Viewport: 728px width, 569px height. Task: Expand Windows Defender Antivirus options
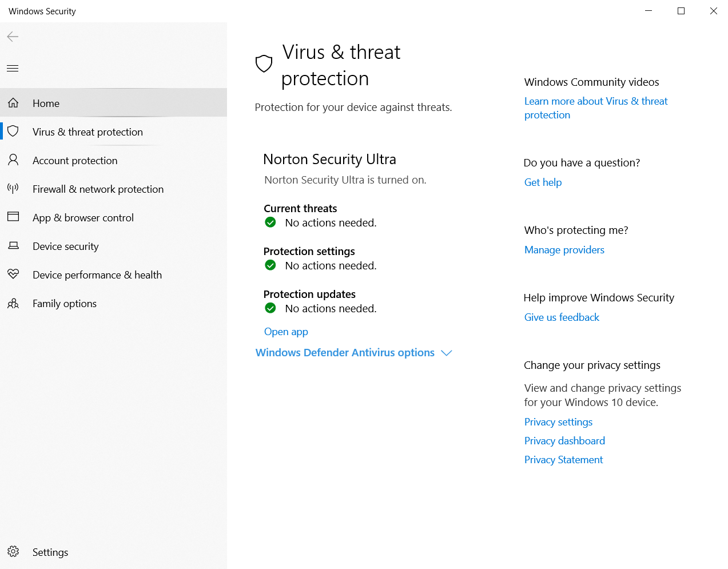click(x=353, y=353)
